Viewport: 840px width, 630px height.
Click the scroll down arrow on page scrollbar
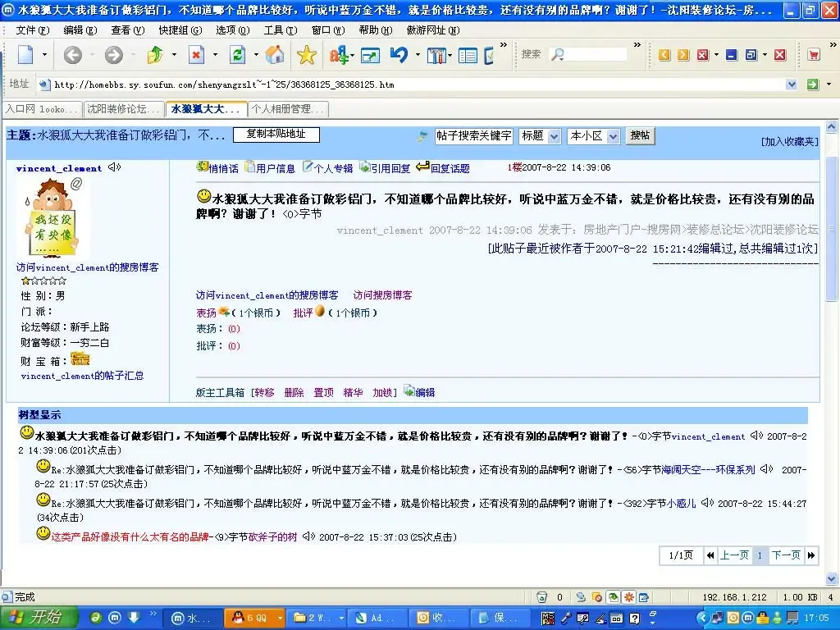831,578
